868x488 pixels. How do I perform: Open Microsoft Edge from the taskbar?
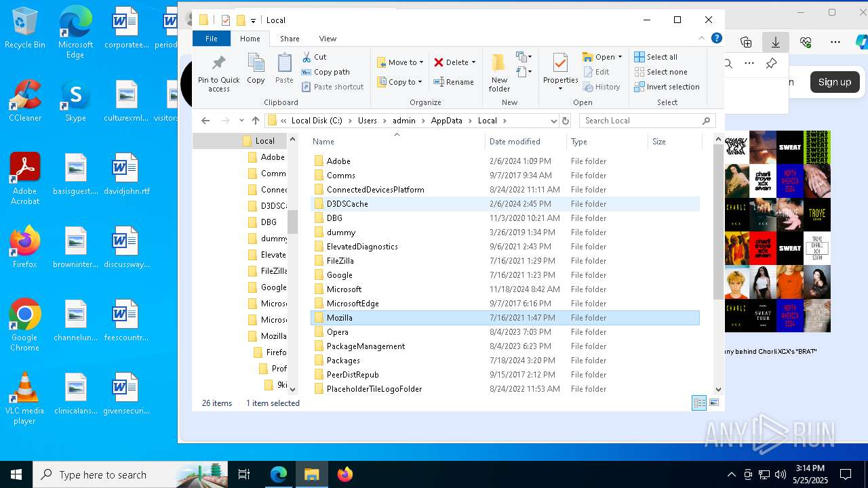coord(279,474)
